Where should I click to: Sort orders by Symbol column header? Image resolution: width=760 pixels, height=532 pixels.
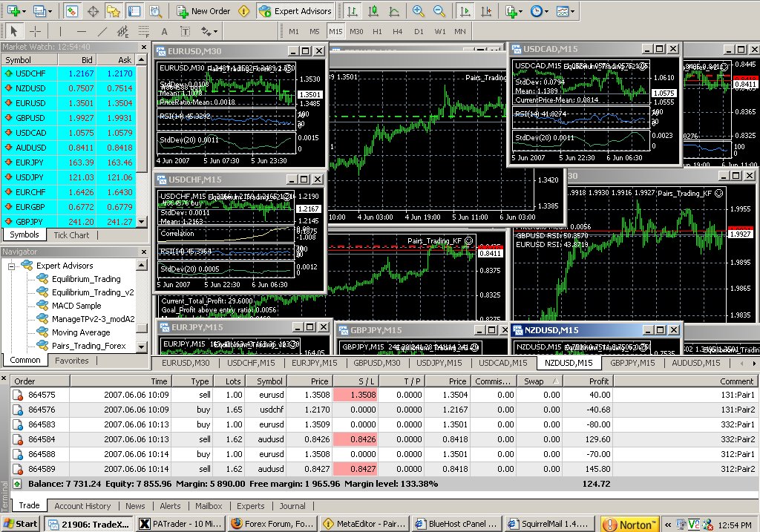[x=266, y=381]
